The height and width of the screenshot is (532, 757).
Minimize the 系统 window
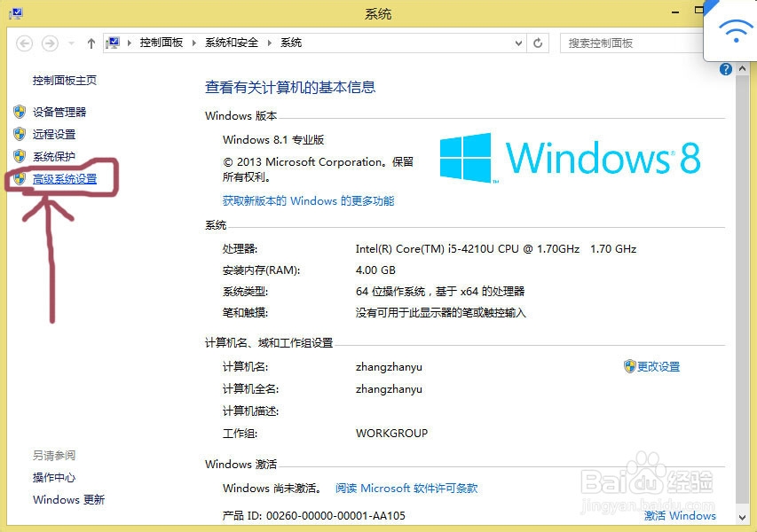pyautogui.click(x=675, y=12)
